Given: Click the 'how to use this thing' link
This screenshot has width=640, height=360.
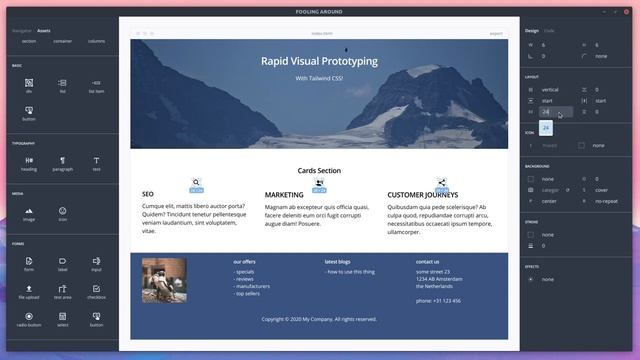Looking at the screenshot, I should (350, 272).
